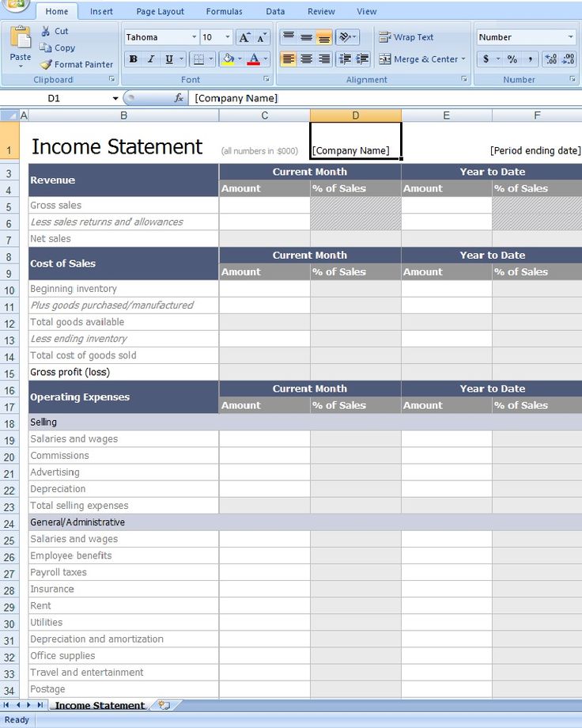This screenshot has width=582, height=728.
Task: Increase Decimal places
Action: [550, 59]
